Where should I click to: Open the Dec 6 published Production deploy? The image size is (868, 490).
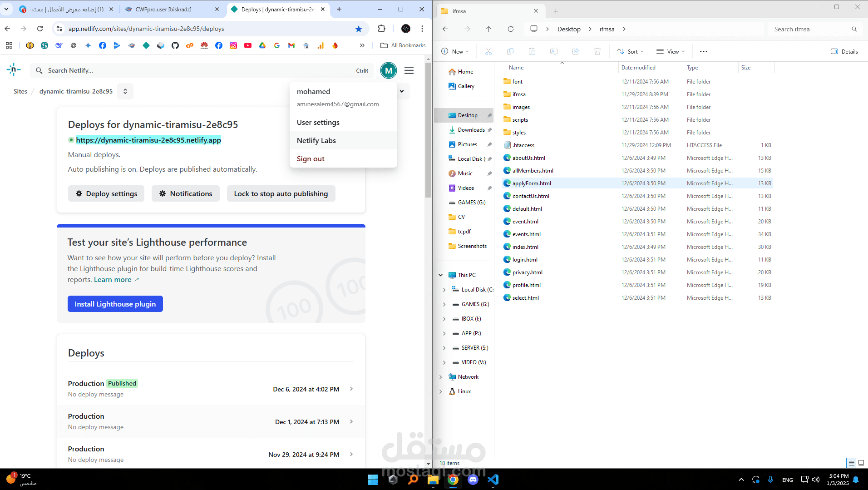[x=211, y=389]
